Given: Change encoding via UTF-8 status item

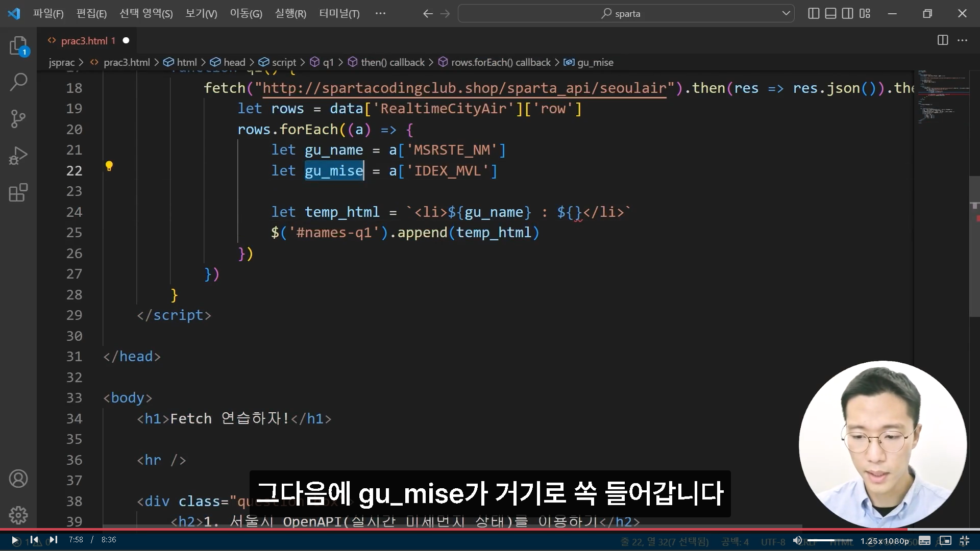Looking at the screenshot, I should [773, 542].
